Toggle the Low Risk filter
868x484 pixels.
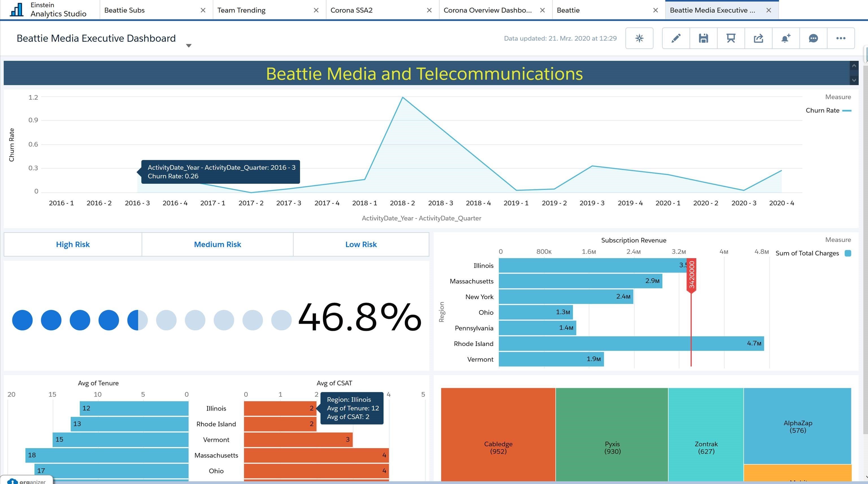[361, 244]
